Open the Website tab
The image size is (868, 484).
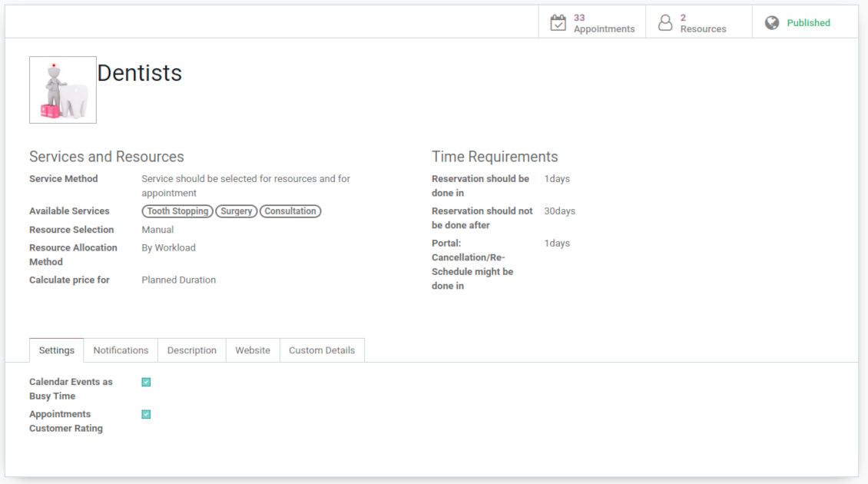253,350
